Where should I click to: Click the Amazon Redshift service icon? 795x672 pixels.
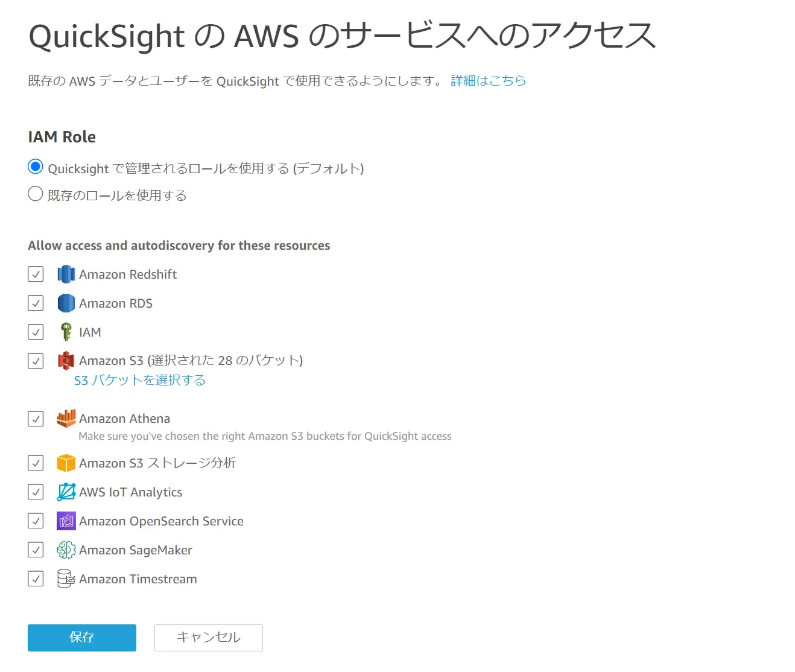tap(66, 274)
